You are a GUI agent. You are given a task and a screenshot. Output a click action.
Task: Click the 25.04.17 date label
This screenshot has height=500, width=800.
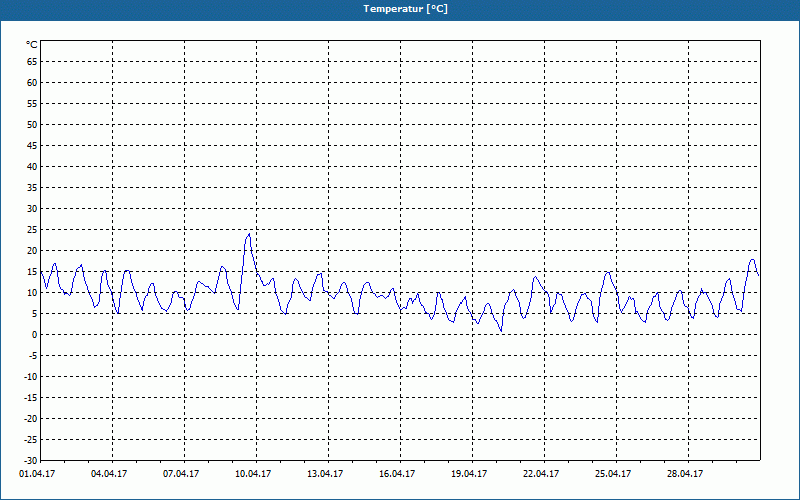tap(613, 474)
